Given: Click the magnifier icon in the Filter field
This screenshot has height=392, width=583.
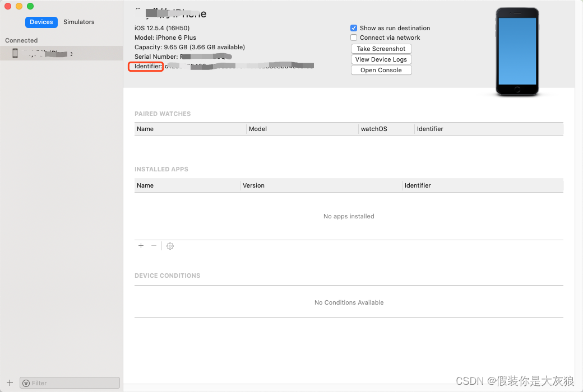Looking at the screenshot, I should point(27,383).
